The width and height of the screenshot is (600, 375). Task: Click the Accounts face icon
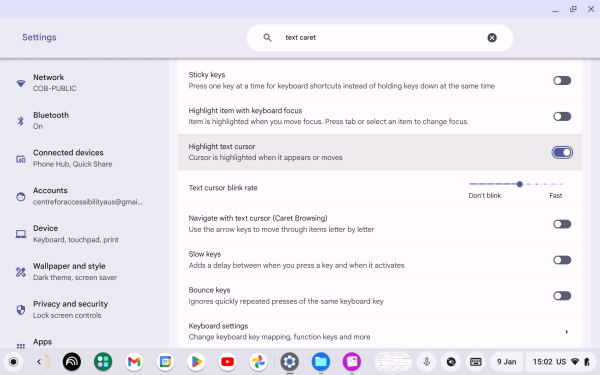[x=21, y=197]
